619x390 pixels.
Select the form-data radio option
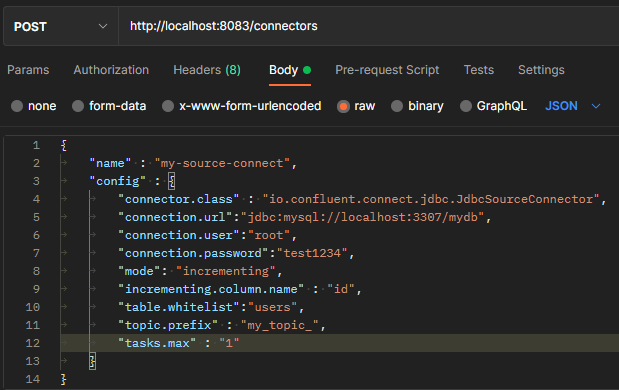tap(78, 106)
